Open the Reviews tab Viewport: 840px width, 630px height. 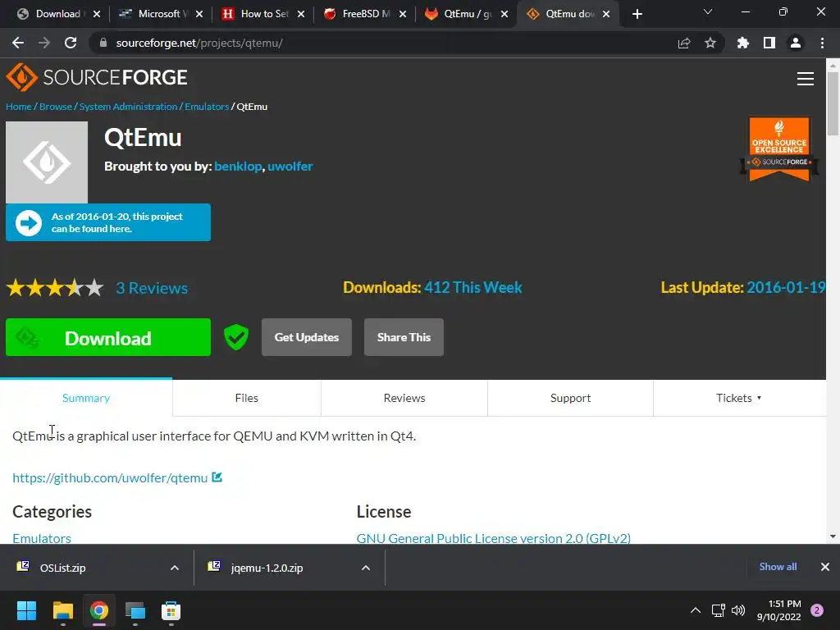[x=404, y=398]
